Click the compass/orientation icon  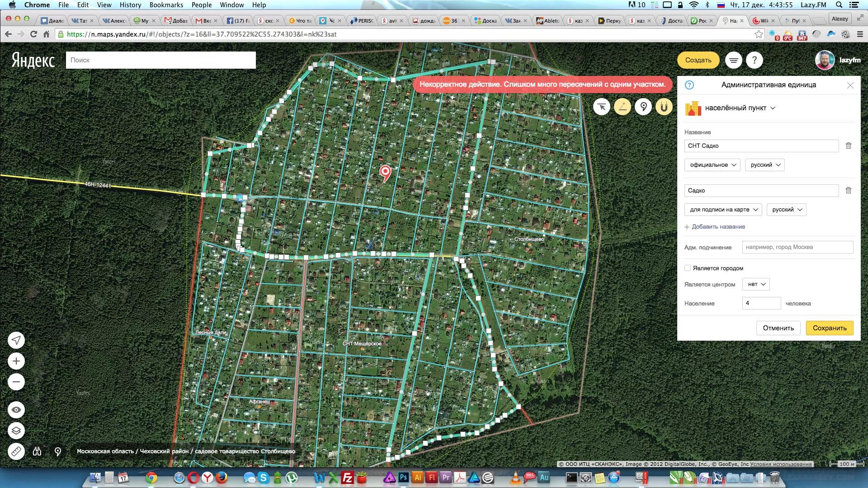tap(16, 340)
